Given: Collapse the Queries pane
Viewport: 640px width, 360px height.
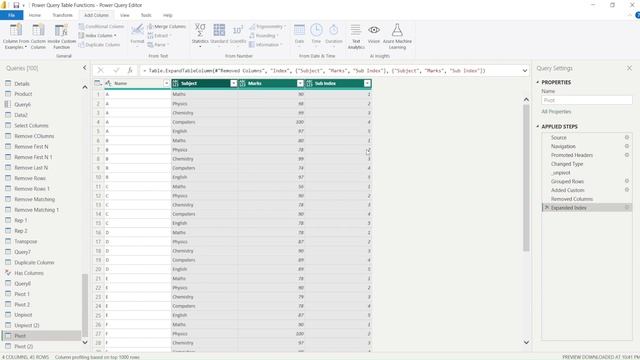Looking at the screenshot, I should [84, 68].
